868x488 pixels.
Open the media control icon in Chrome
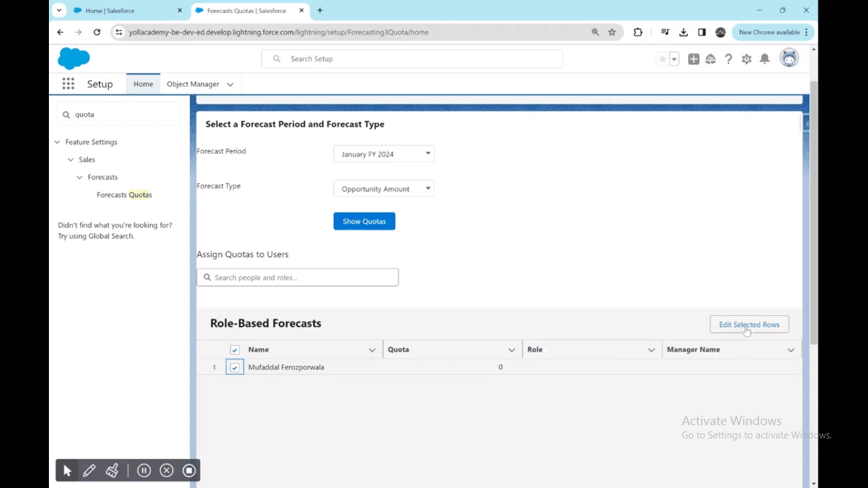click(x=665, y=32)
